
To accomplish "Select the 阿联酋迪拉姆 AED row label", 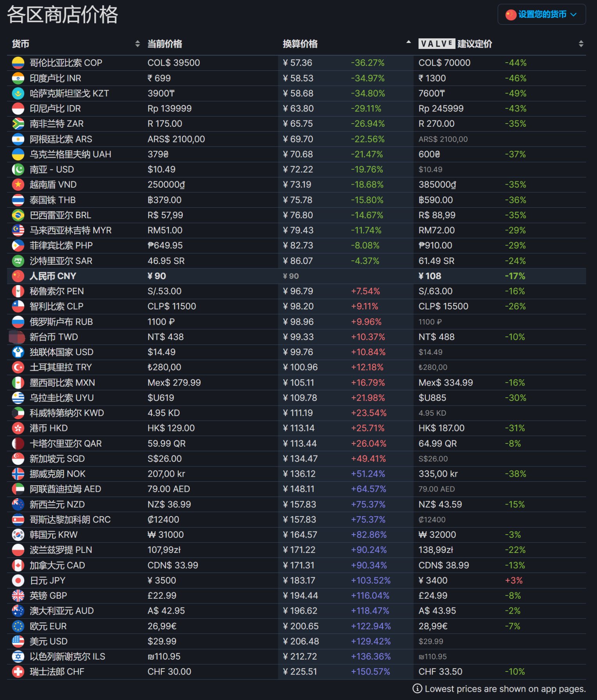I will pos(65,489).
